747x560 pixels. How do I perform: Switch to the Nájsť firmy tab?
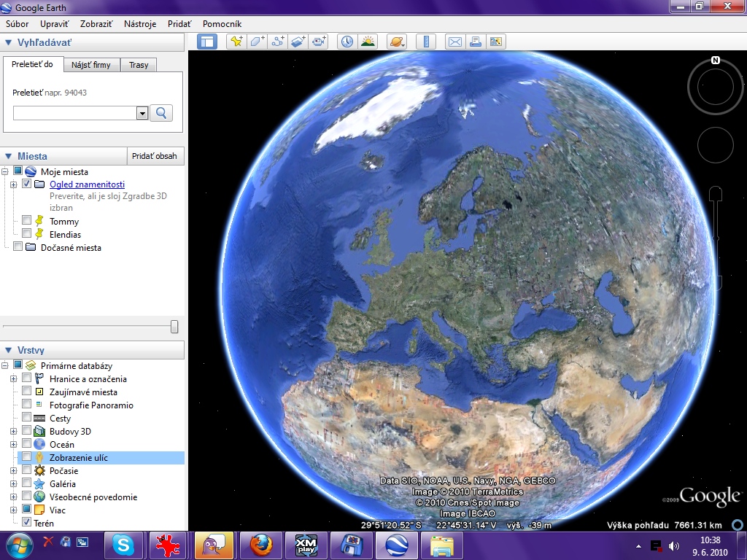coord(91,65)
